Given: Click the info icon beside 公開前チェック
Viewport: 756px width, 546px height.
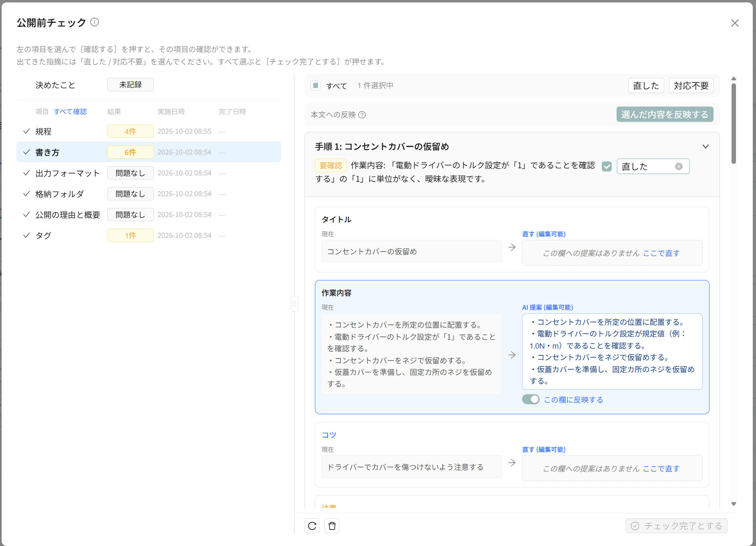Looking at the screenshot, I should (x=95, y=22).
